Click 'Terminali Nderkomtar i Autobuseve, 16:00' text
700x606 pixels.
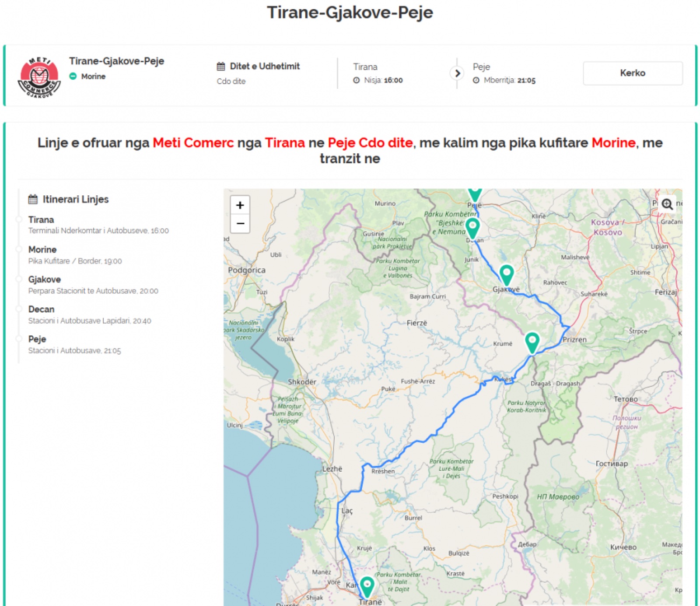(98, 231)
